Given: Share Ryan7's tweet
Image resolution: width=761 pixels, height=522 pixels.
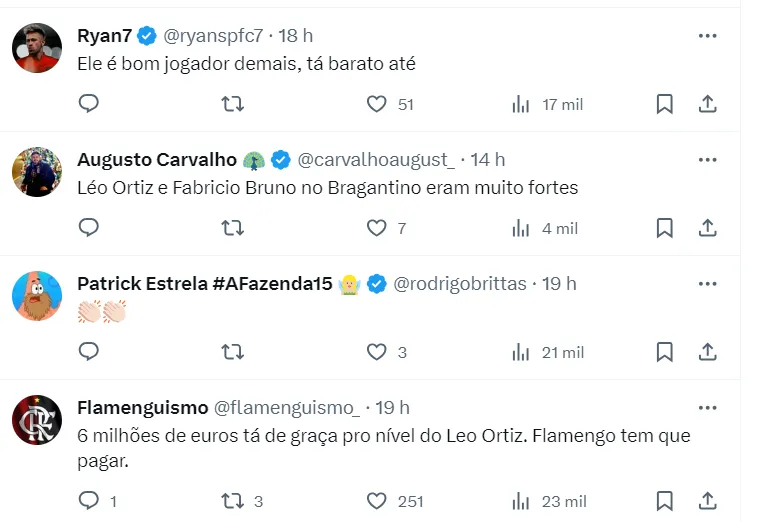Looking at the screenshot, I should click(x=707, y=104).
